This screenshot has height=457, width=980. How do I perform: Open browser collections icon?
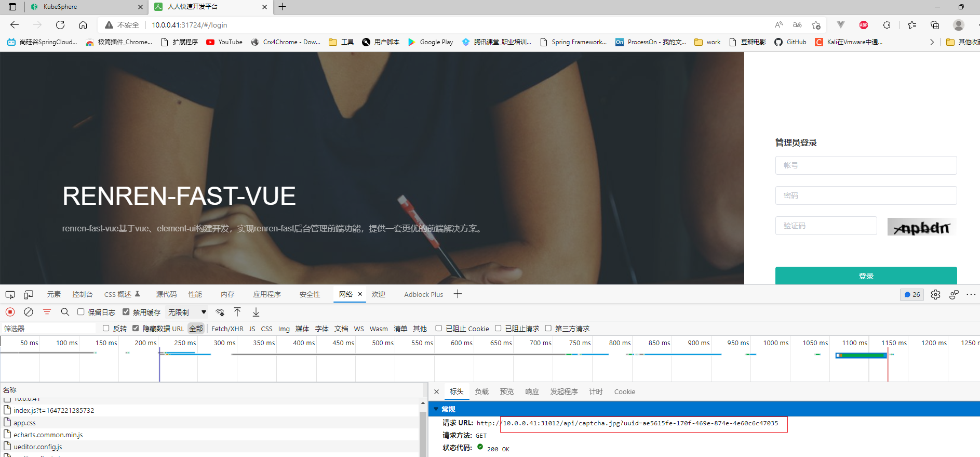935,25
